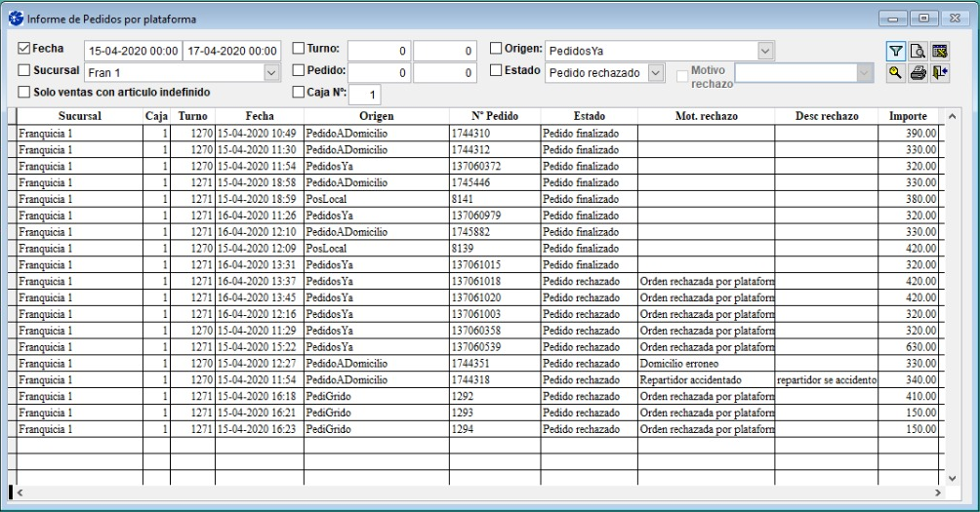This screenshot has width=980, height=512.
Task: Expand the Origen dropdown showing PedidosYa
Action: pyautogui.click(x=765, y=51)
